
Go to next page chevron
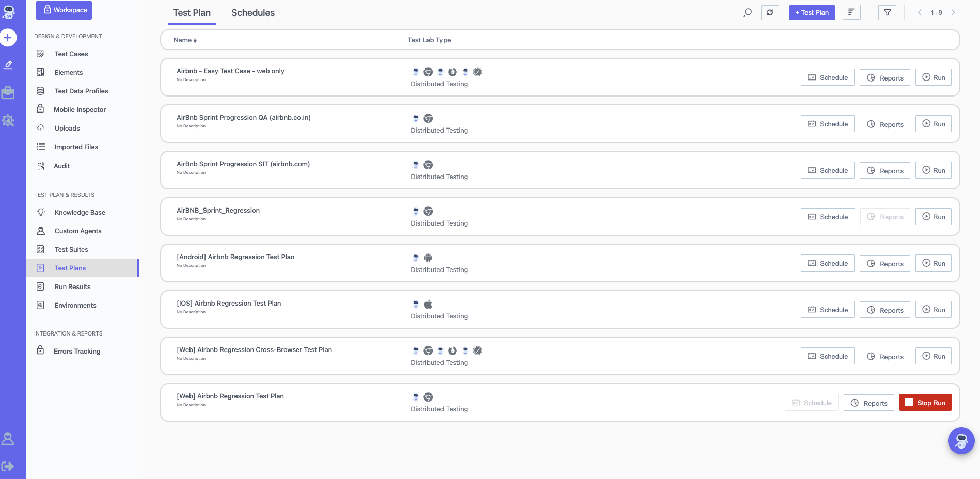tap(953, 13)
